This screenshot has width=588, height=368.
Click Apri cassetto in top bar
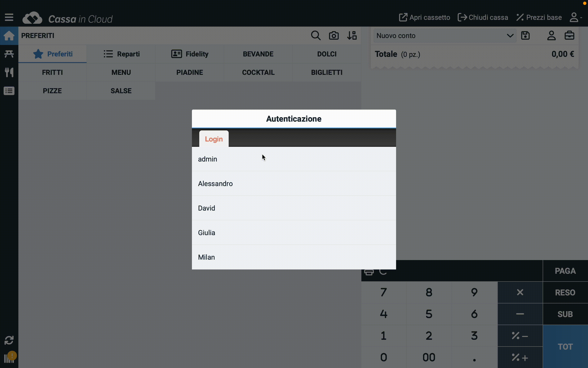(x=424, y=17)
